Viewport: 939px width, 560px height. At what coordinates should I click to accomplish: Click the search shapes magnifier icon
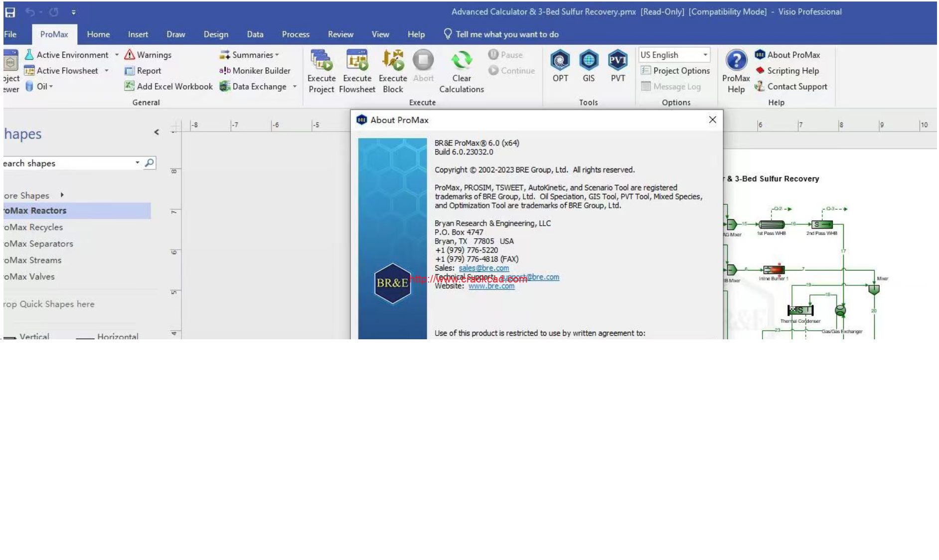(x=149, y=163)
